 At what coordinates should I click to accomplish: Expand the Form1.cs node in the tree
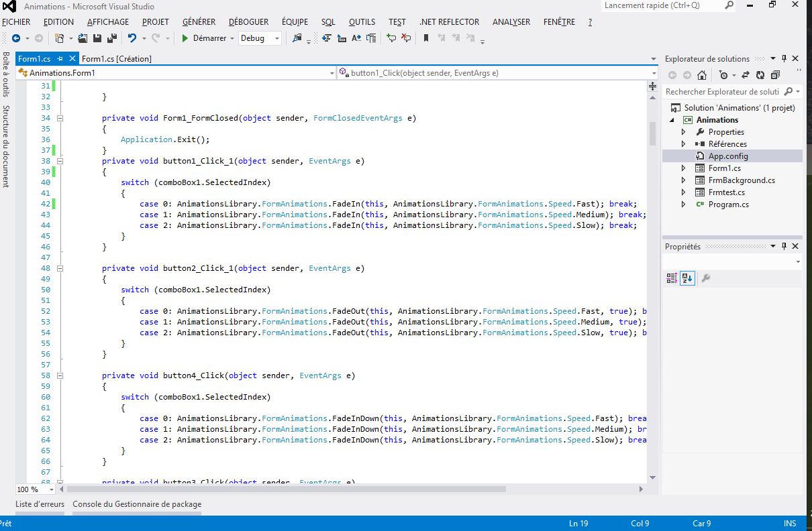pos(684,168)
